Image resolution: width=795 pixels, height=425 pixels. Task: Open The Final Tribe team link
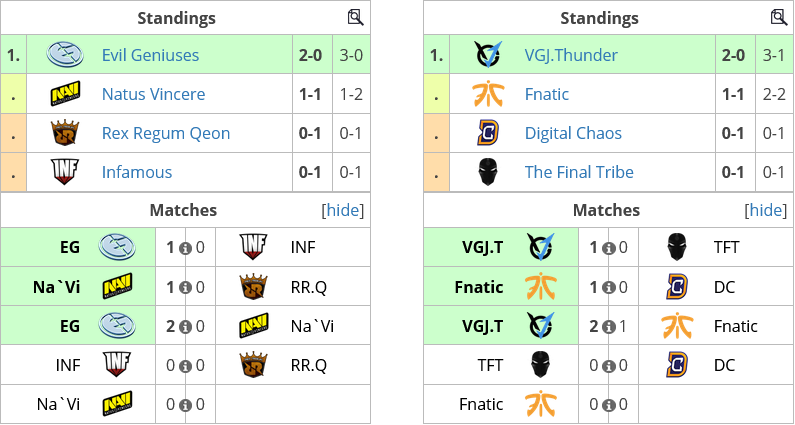click(x=579, y=172)
